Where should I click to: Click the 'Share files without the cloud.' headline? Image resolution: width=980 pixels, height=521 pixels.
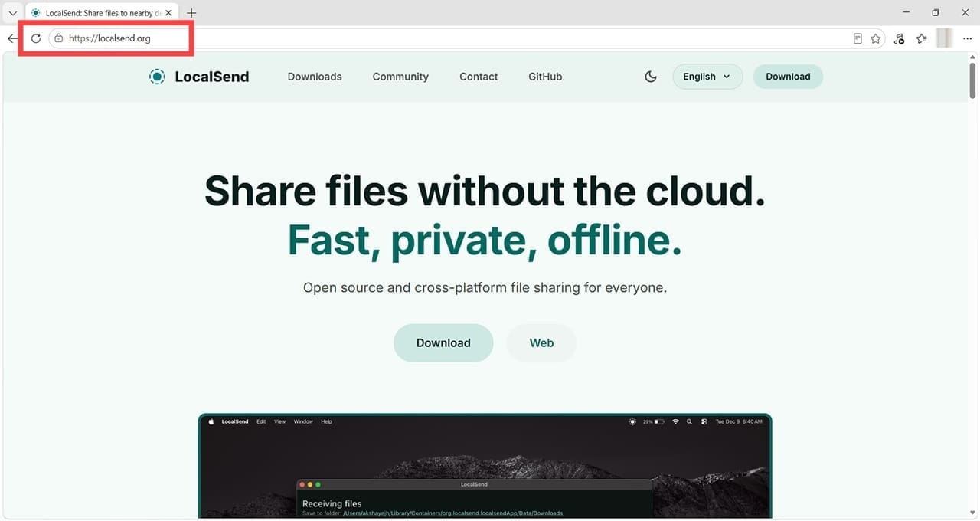[x=485, y=190]
